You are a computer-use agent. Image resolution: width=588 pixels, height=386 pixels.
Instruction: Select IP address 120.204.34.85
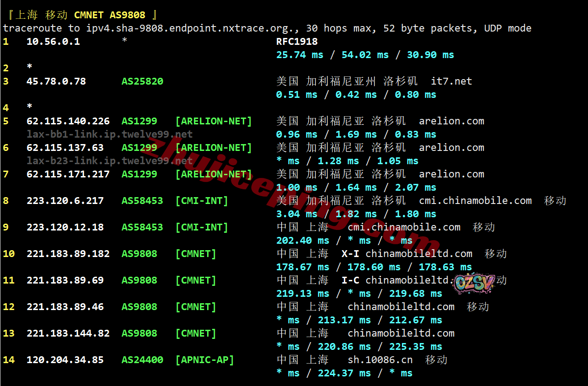pos(65,360)
